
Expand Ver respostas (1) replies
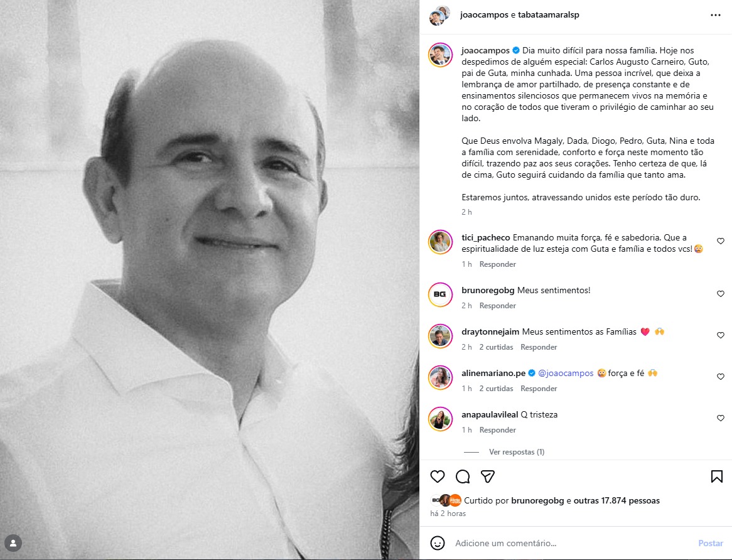click(x=516, y=452)
